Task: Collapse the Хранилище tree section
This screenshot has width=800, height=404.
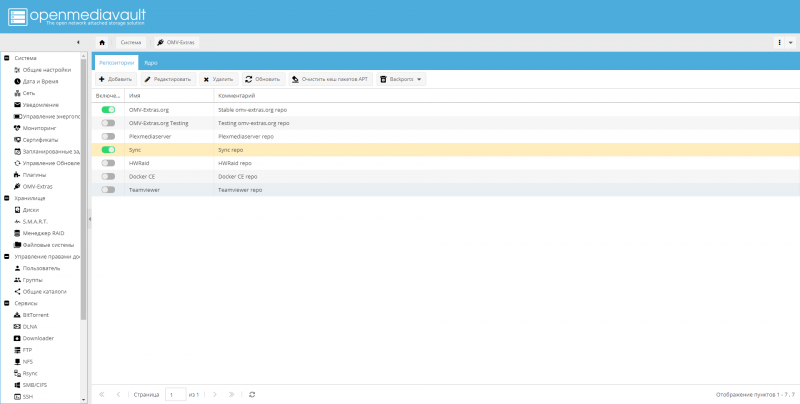Action: pyautogui.click(x=7, y=198)
